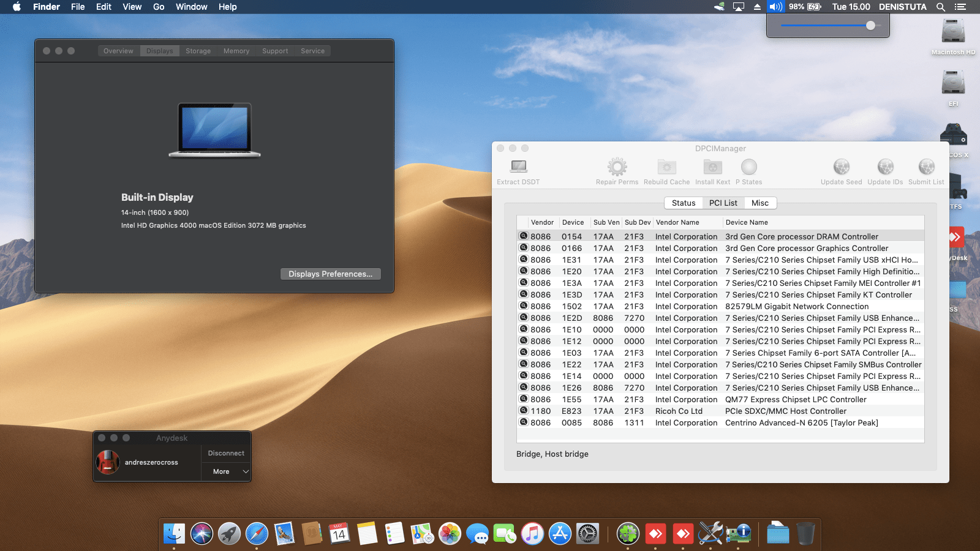Adjust the volume slider knob
Image resolution: width=980 pixels, height=551 pixels.
[870, 26]
